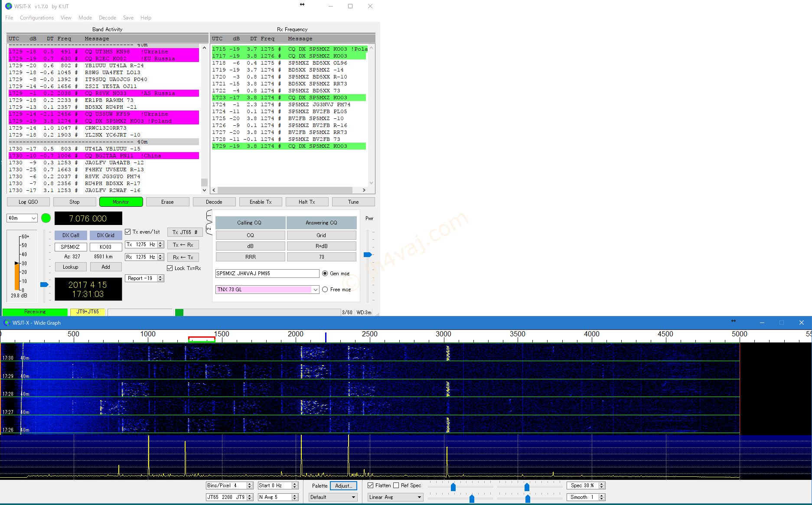The height and width of the screenshot is (505, 812).
Task: Click the Lookup button
Action: [71, 267]
